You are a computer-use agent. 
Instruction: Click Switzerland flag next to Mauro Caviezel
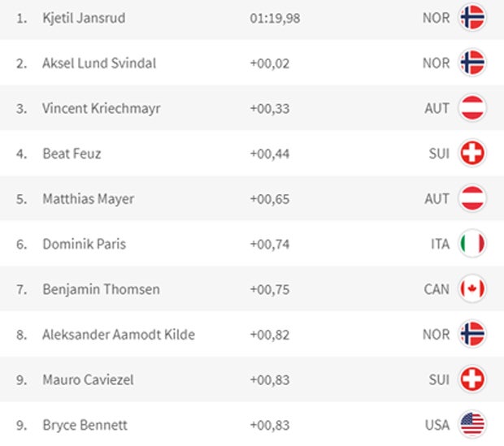(x=471, y=379)
